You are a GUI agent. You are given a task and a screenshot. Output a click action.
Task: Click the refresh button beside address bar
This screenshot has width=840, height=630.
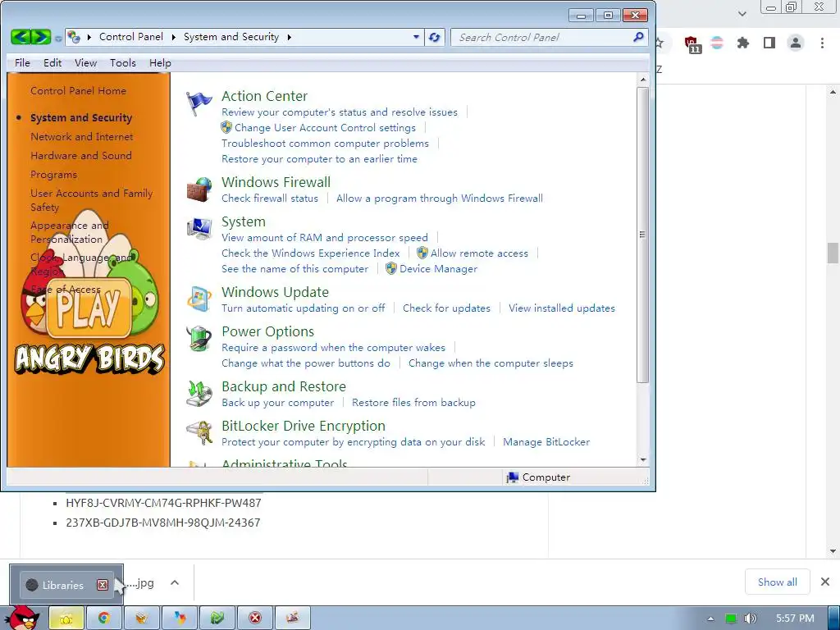click(x=435, y=38)
